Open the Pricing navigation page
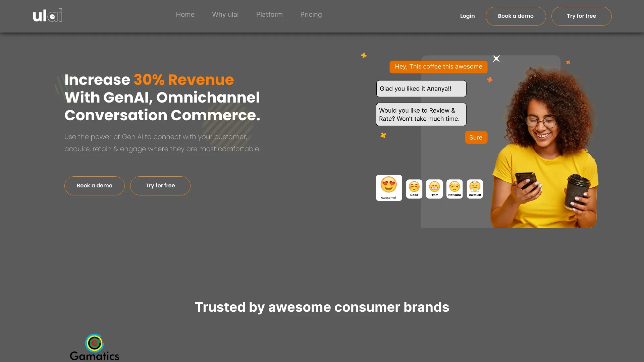The width and height of the screenshot is (644, 362). [311, 15]
